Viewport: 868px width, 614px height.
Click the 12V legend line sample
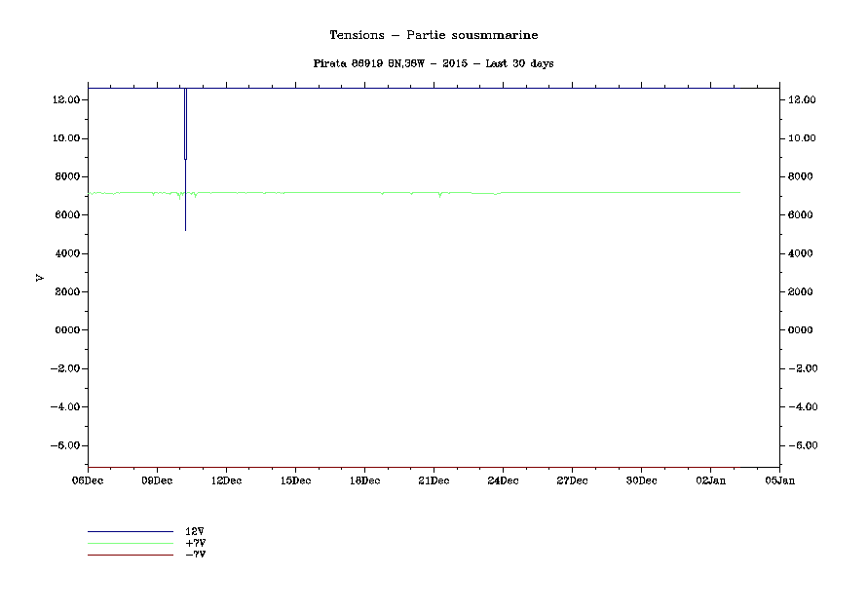[130, 531]
